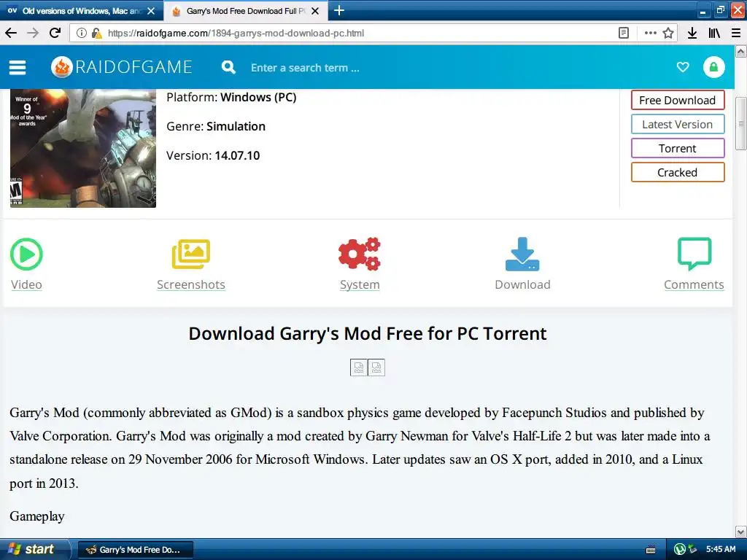The height and width of the screenshot is (560, 747).
Task: Toggle reader view icon
Action: pyautogui.click(x=623, y=33)
